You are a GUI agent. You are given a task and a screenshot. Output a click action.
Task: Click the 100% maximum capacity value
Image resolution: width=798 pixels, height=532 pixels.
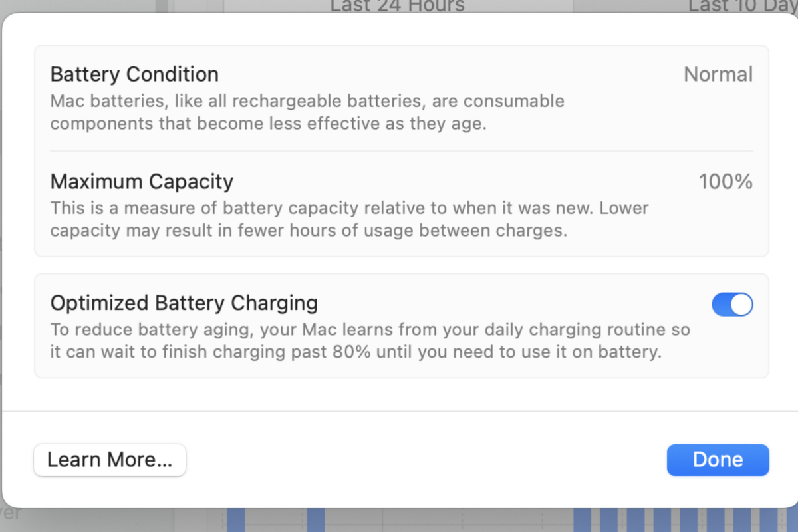pyautogui.click(x=726, y=182)
